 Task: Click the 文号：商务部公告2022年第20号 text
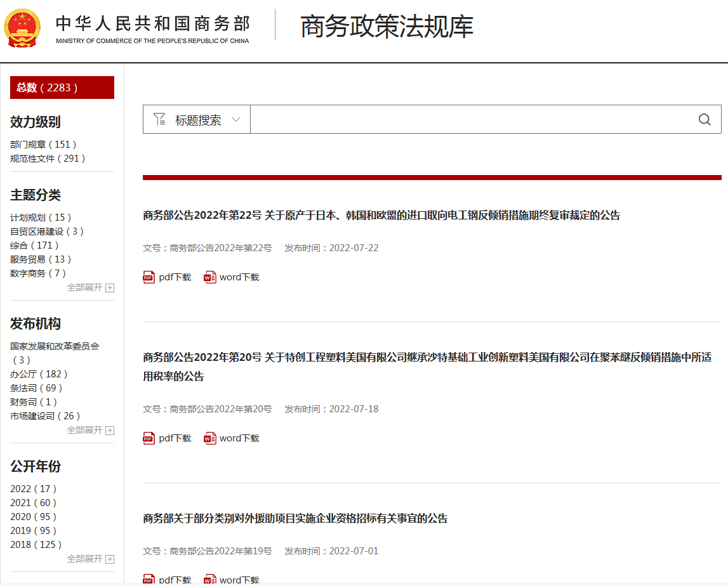[207, 409]
